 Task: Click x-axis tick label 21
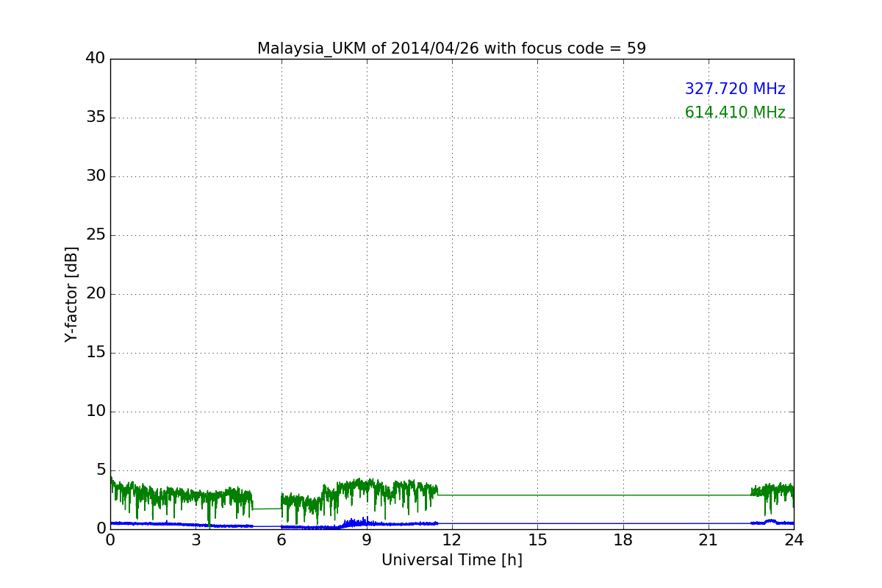click(x=709, y=539)
